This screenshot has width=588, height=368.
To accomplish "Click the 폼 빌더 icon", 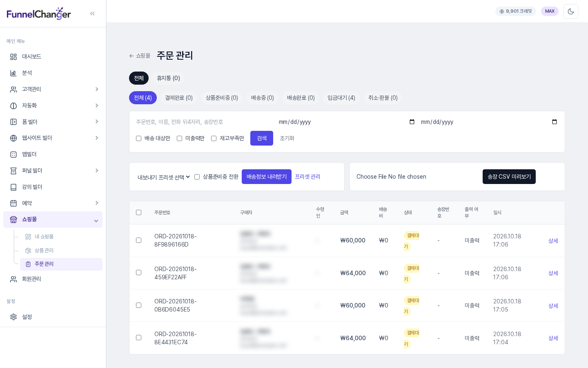I will (x=13, y=122).
